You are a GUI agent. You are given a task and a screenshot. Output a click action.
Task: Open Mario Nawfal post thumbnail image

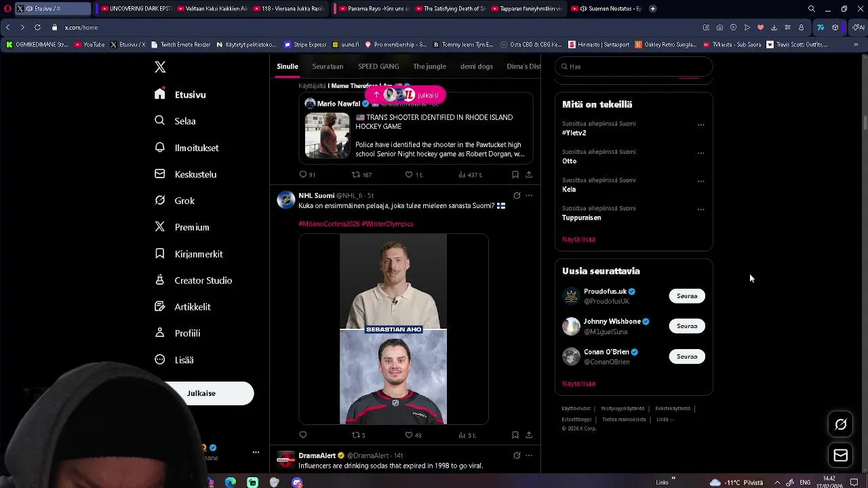327,136
